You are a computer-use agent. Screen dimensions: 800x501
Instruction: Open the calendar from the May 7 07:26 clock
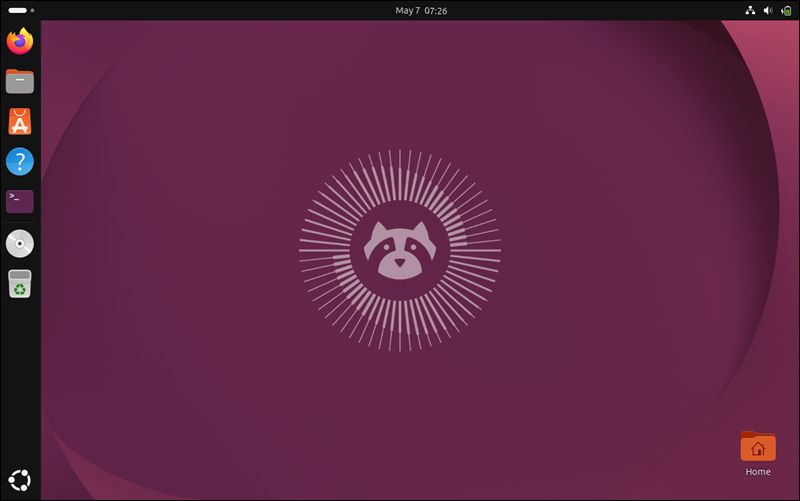point(421,10)
